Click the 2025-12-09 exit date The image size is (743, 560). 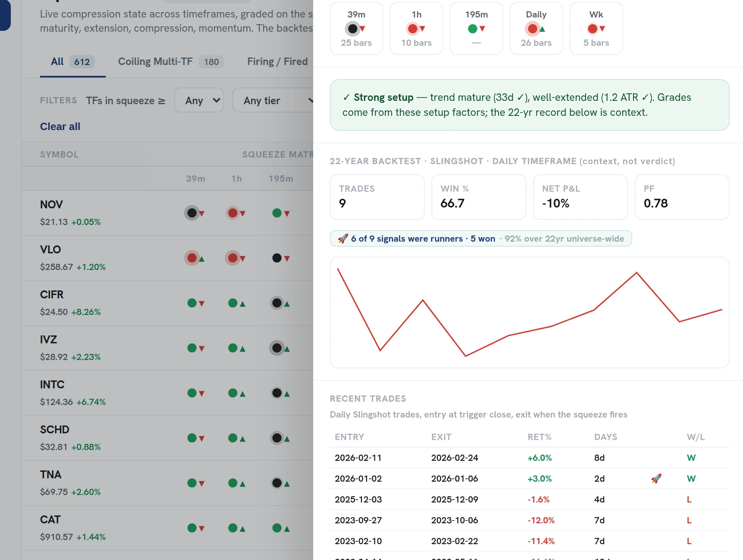click(455, 499)
